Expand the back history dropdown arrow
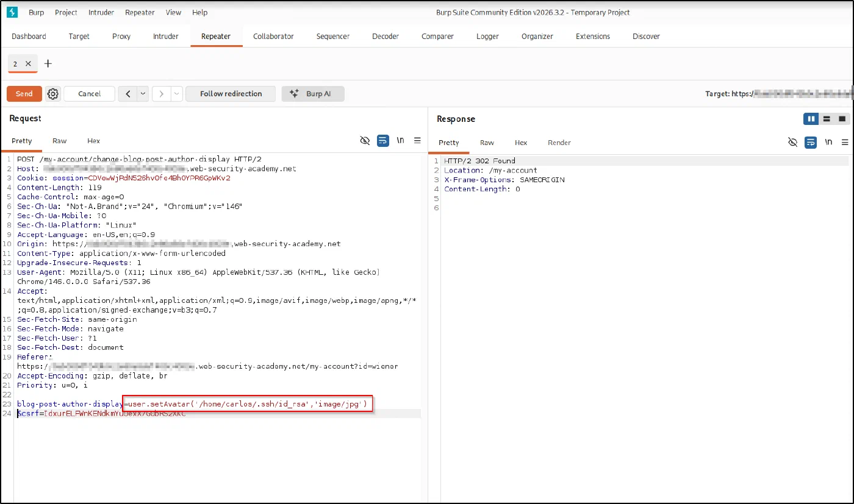 tap(143, 94)
